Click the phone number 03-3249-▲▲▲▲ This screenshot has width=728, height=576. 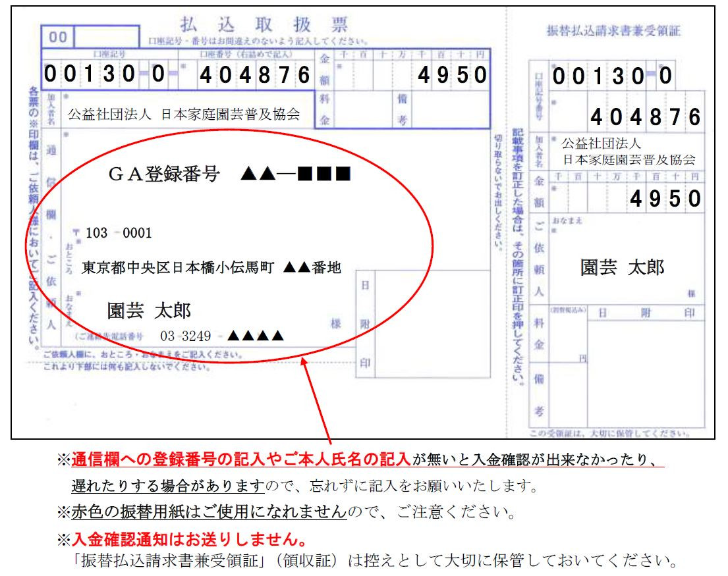click(x=221, y=336)
